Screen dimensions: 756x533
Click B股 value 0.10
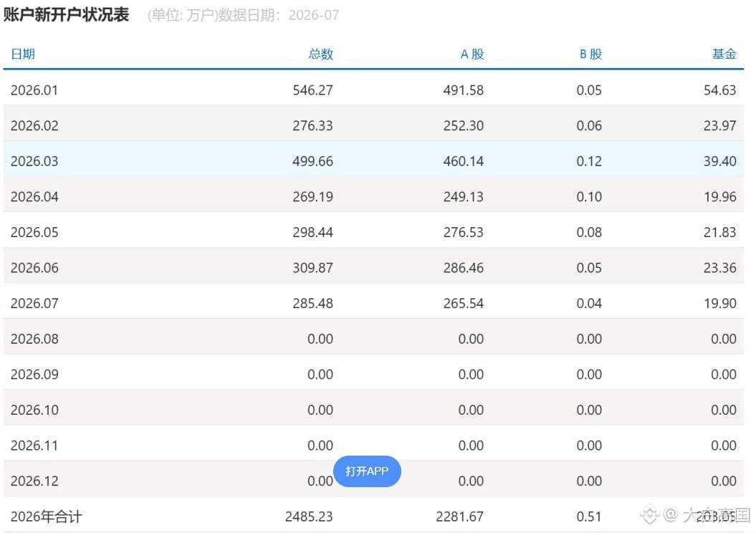pos(589,196)
